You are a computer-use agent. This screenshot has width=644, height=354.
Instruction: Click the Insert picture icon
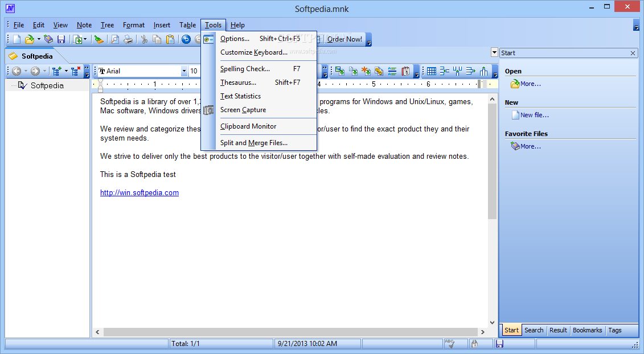tap(340, 71)
